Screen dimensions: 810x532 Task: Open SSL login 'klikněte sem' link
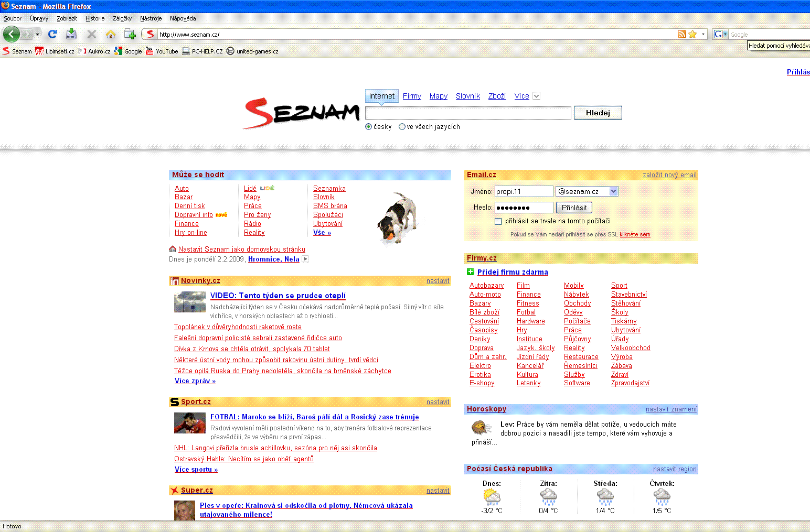point(635,234)
